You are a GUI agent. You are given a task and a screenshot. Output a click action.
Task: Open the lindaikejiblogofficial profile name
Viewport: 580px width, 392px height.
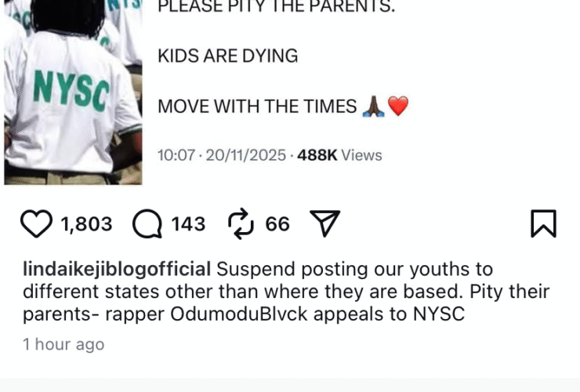pos(117,269)
